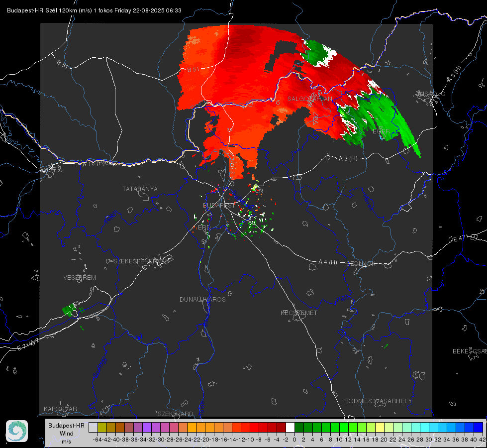Click the HÓDMEZŐVÁSÁRHELY city label
The height and width of the screenshot is (448, 487).
(x=378, y=401)
